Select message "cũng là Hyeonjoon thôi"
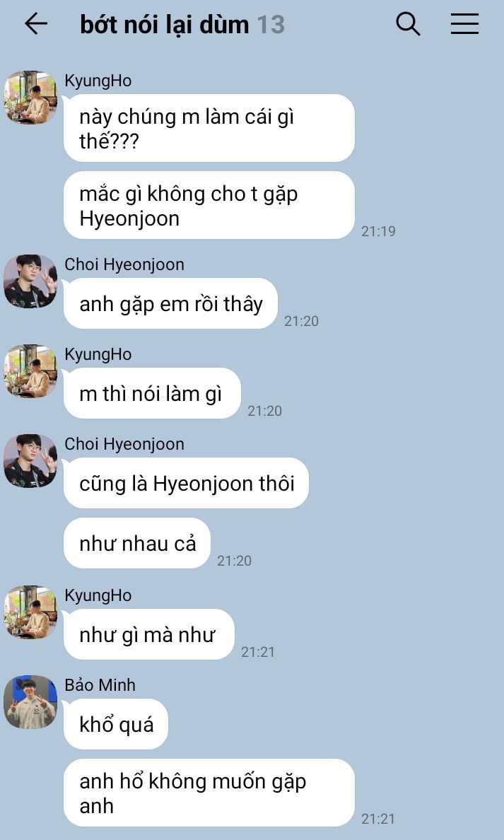The height and width of the screenshot is (840, 504). click(x=186, y=483)
